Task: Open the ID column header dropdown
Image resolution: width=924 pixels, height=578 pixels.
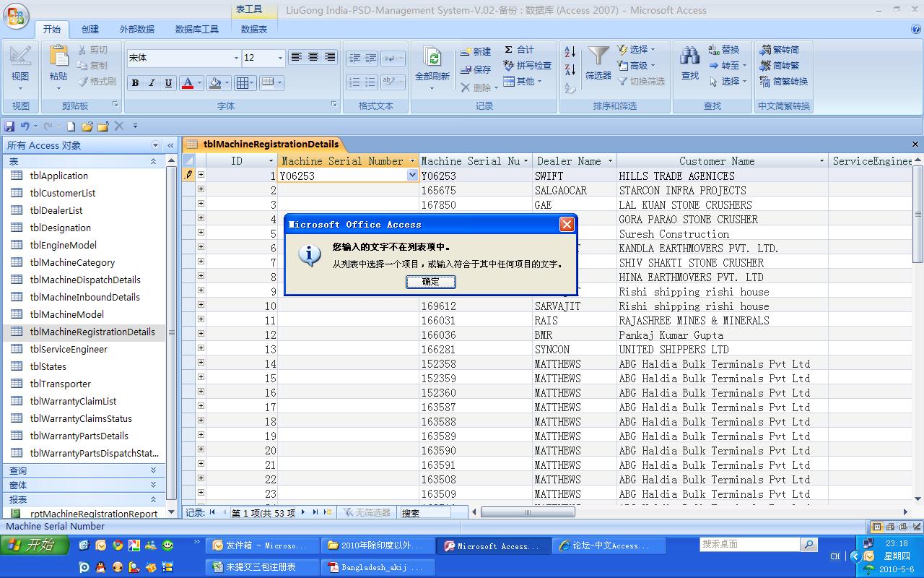Action: pyautogui.click(x=271, y=161)
